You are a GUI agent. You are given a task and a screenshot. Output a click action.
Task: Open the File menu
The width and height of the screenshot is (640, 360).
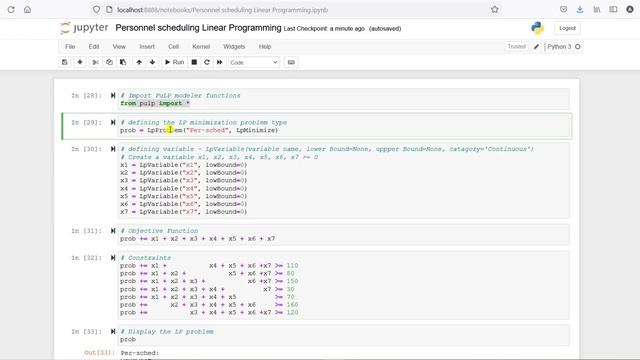coord(70,47)
